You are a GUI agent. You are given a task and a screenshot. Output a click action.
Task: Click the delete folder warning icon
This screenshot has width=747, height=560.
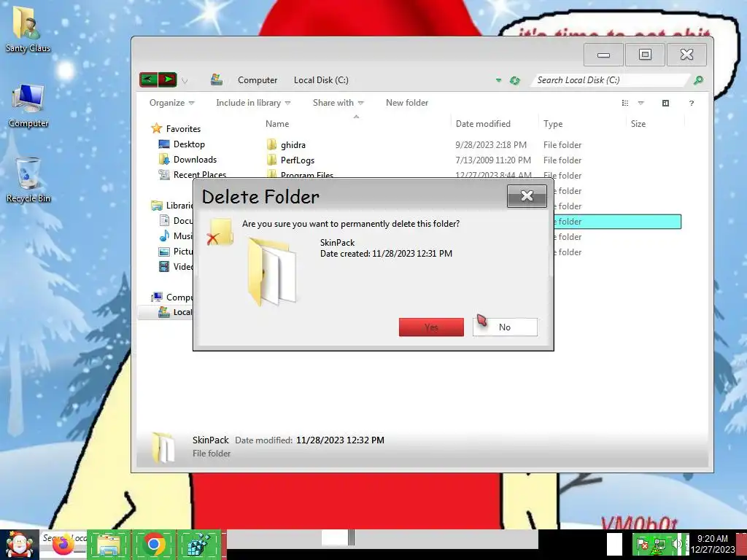220,232
